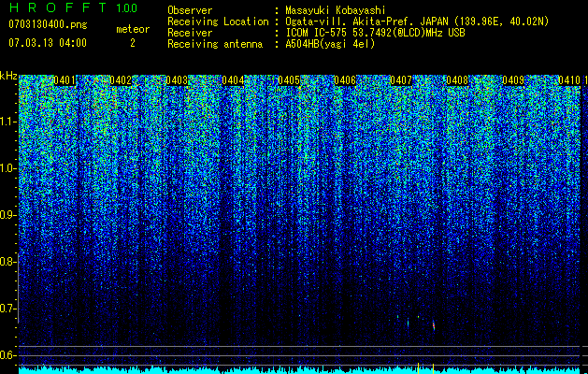
Task: Click the meteor count value 2
Action: pos(133,43)
